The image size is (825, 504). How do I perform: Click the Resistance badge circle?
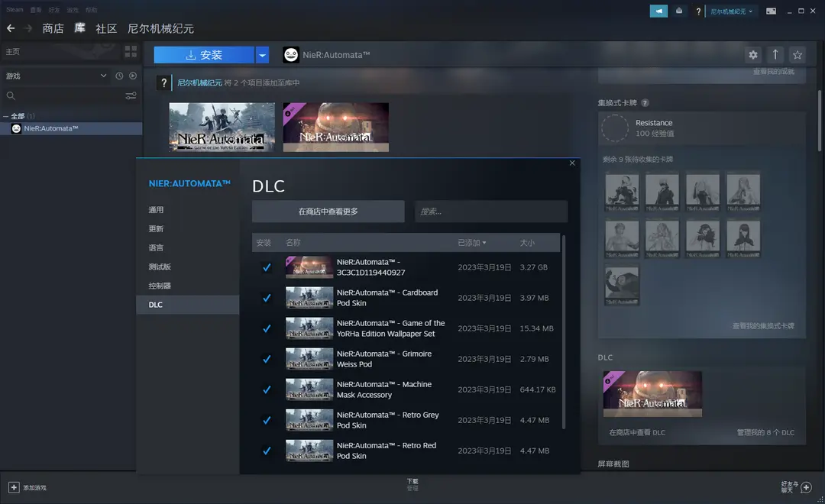[x=615, y=128]
